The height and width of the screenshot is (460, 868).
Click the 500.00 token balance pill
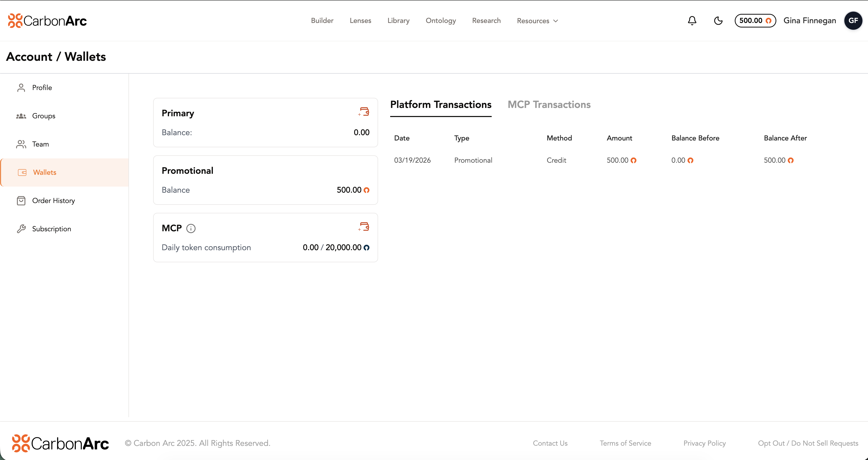pos(755,21)
